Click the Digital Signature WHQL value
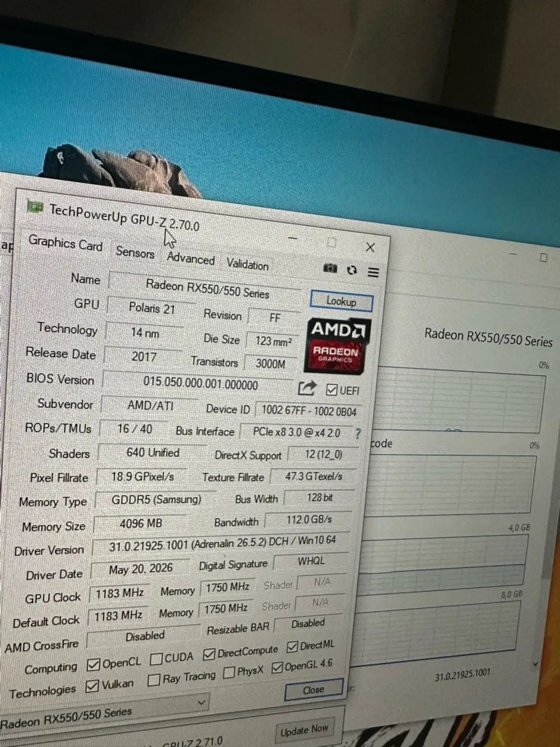 click(x=311, y=561)
